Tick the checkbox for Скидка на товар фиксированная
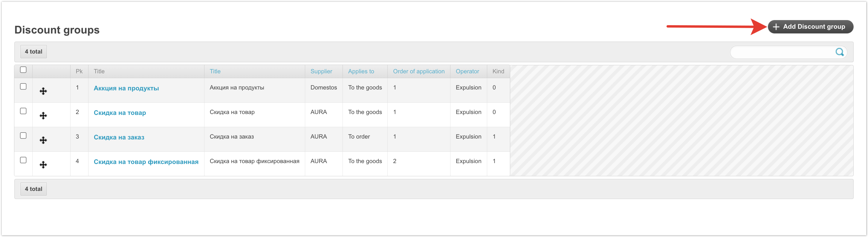Viewport: 868px width, 237px height. (x=23, y=160)
